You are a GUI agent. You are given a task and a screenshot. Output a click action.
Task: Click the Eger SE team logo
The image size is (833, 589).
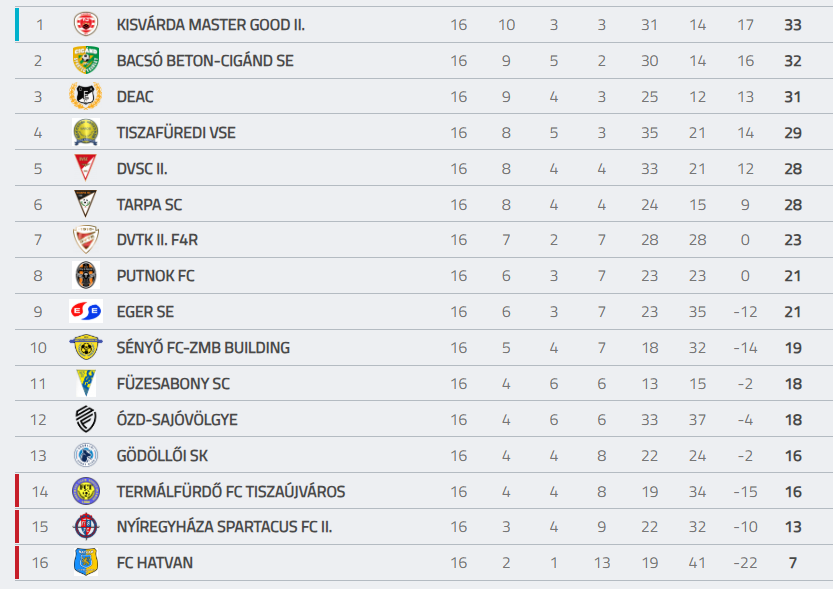(86, 312)
